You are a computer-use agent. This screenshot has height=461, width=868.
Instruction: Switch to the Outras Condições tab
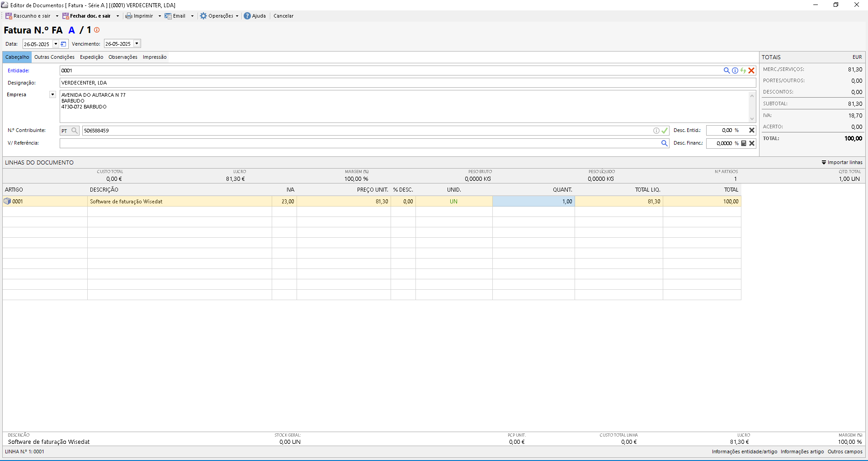54,57
